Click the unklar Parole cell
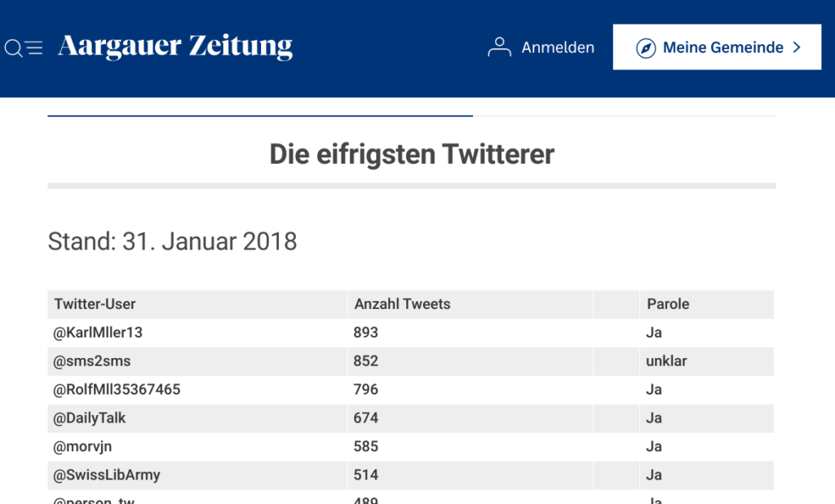Viewport: 835px width, 504px height. pos(666,361)
